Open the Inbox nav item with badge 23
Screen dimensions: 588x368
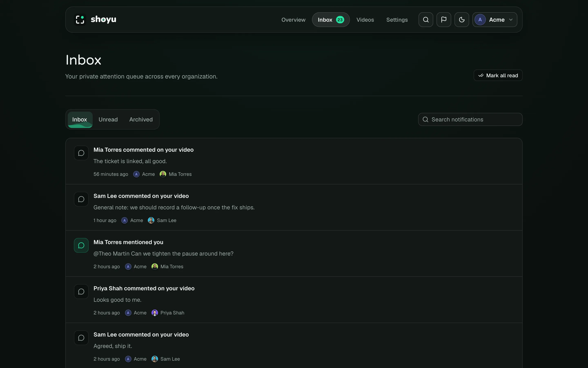(331, 20)
